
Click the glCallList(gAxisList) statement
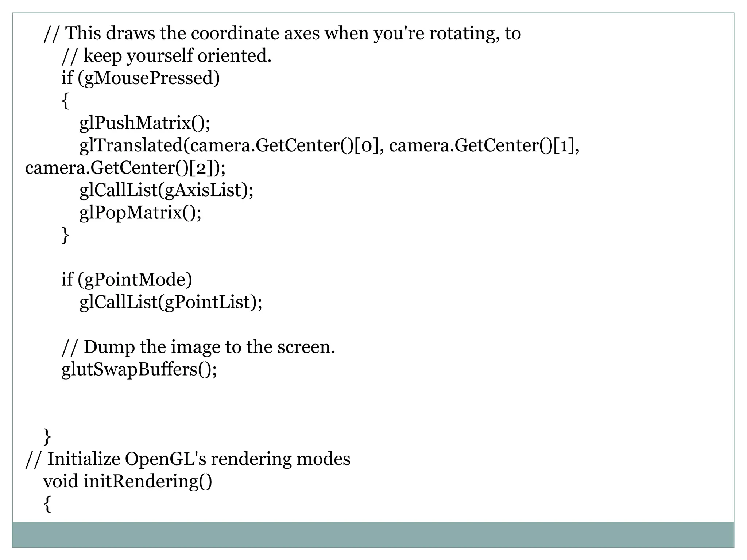pos(166,190)
